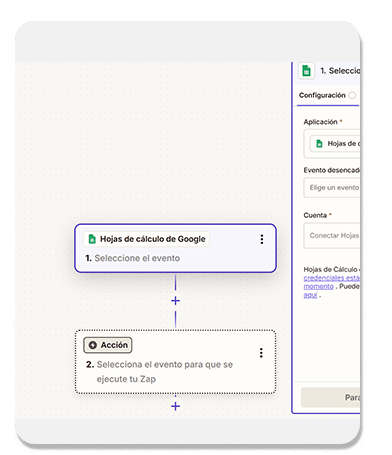Click the Acción badge label
Screen dimensions: 392x455
click(x=114, y=345)
